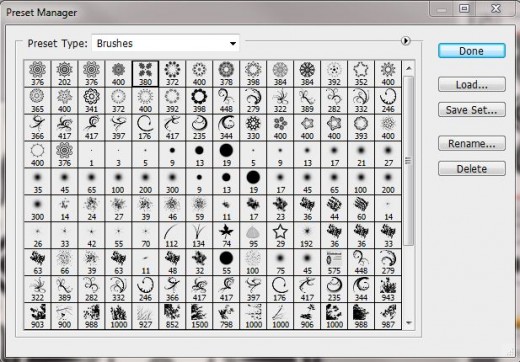Delete the selected brush preset

[x=472, y=169]
